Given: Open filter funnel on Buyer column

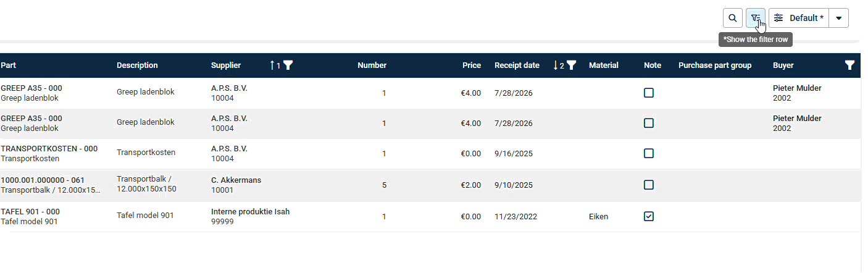Looking at the screenshot, I should pyautogui.click(x=849, y=65).
